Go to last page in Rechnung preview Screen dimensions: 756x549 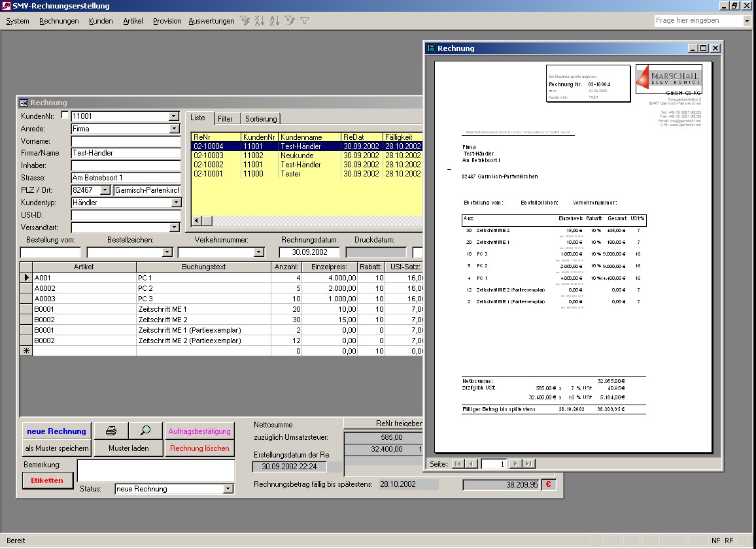528,463
